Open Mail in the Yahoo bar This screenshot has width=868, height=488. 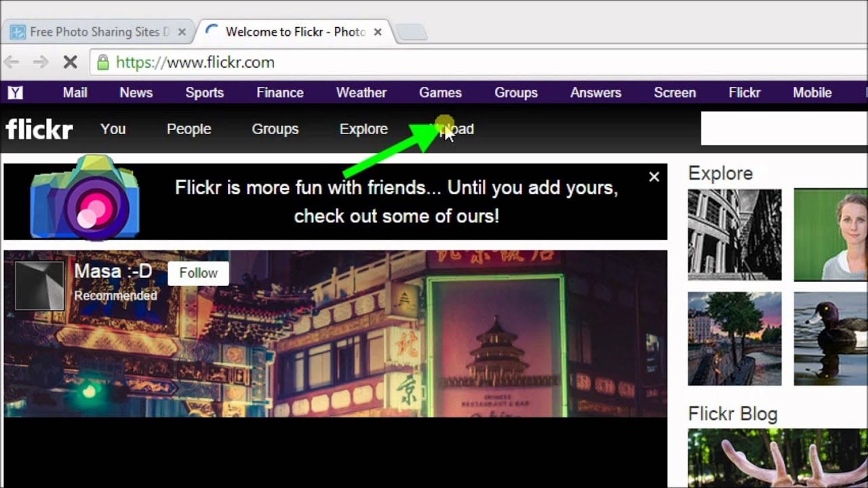coord(75,93)
